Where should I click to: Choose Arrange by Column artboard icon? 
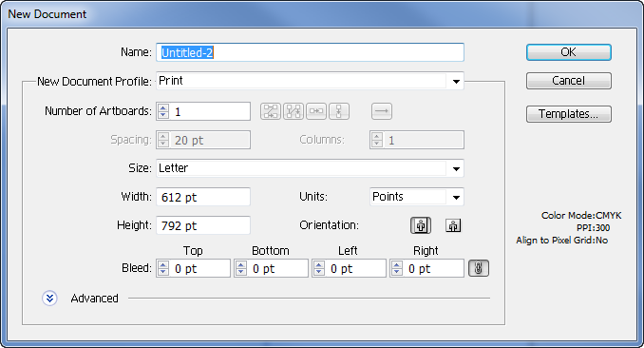(339, 111)
